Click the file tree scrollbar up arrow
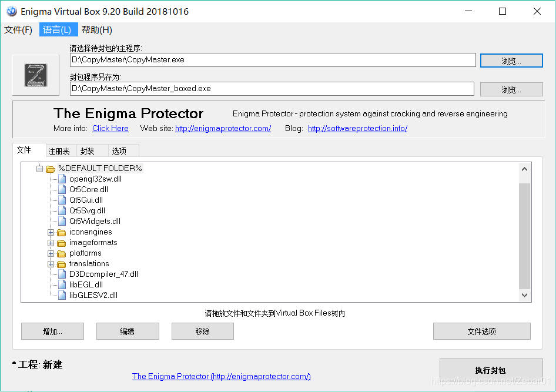The width and height of the screenshot is (556, 392). coord(524,169)
